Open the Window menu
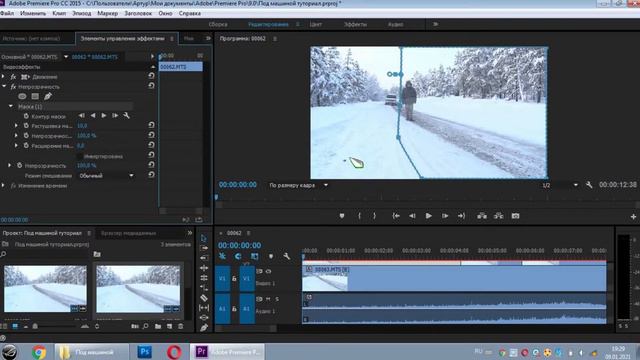 [165, 13]
